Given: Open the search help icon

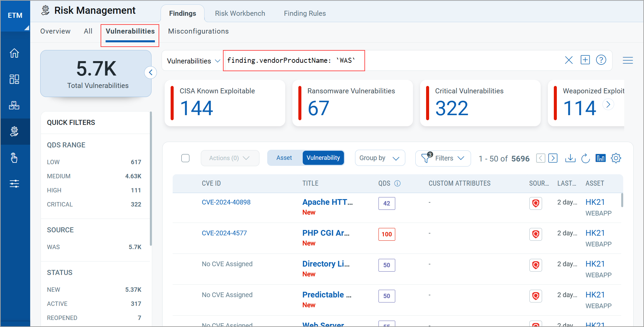Looking at the screenshot, I should 601,60.
